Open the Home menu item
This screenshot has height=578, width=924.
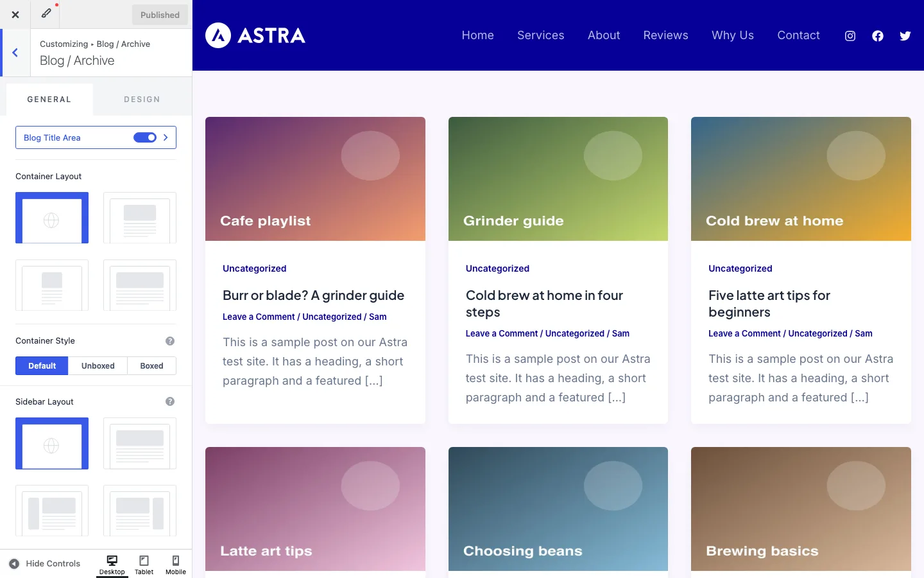pos(478,35)
